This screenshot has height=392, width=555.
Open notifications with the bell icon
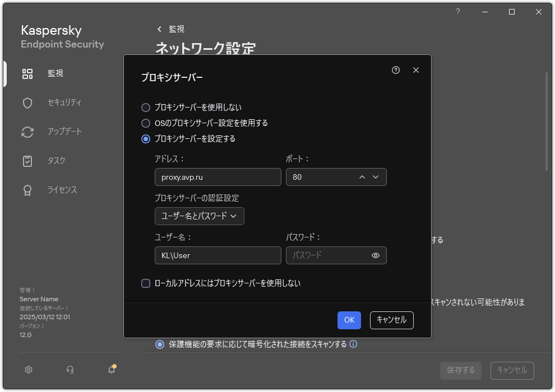coord(111,370)
